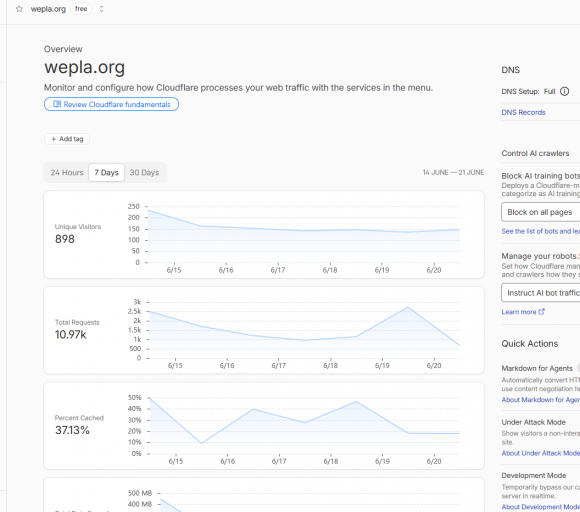This screenshot has height=512, width=580.
Task: Select the 7 Days tab
Action: [x=106, y=173]
